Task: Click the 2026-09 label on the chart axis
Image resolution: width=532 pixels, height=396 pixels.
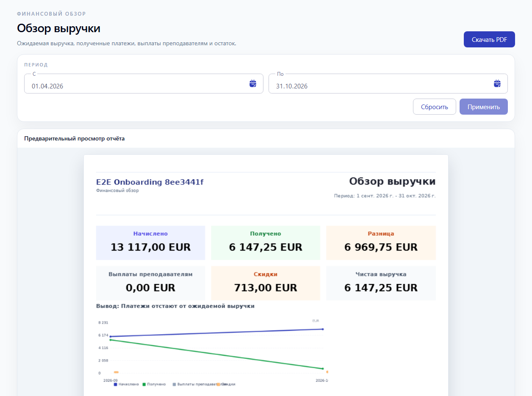Action: pos(110,380)
